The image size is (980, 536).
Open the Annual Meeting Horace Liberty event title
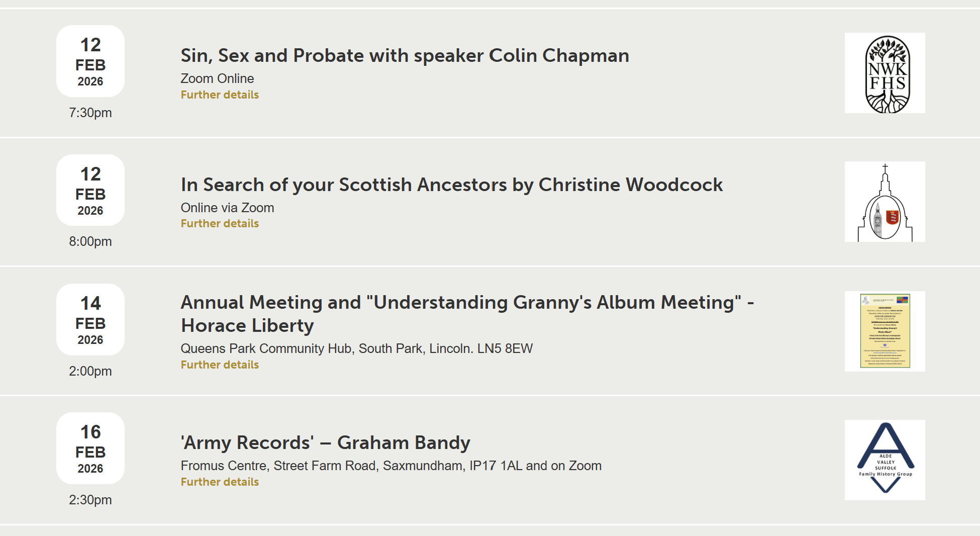click(467, 313)
